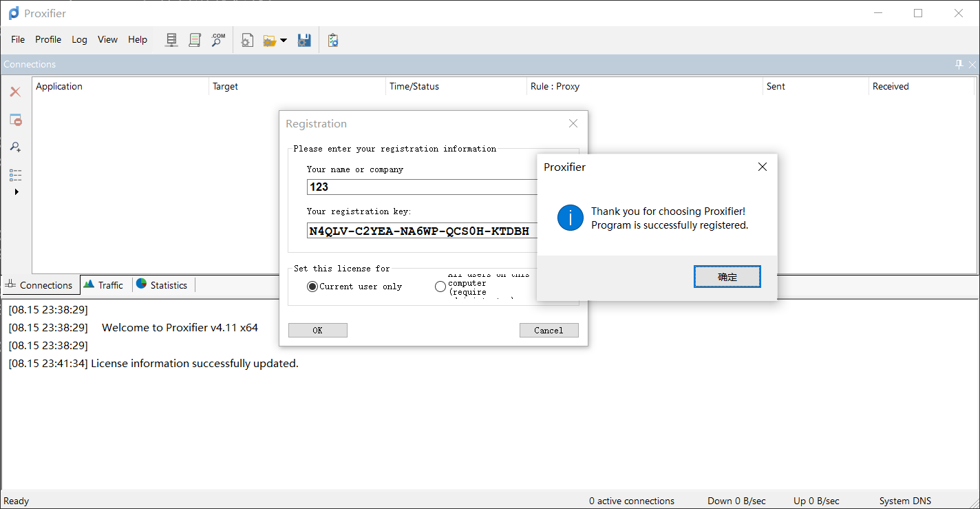This screenshot has width=980, height=509.
Task: Minimize the Proxifier main window
Action: click(x=877, y=13)
